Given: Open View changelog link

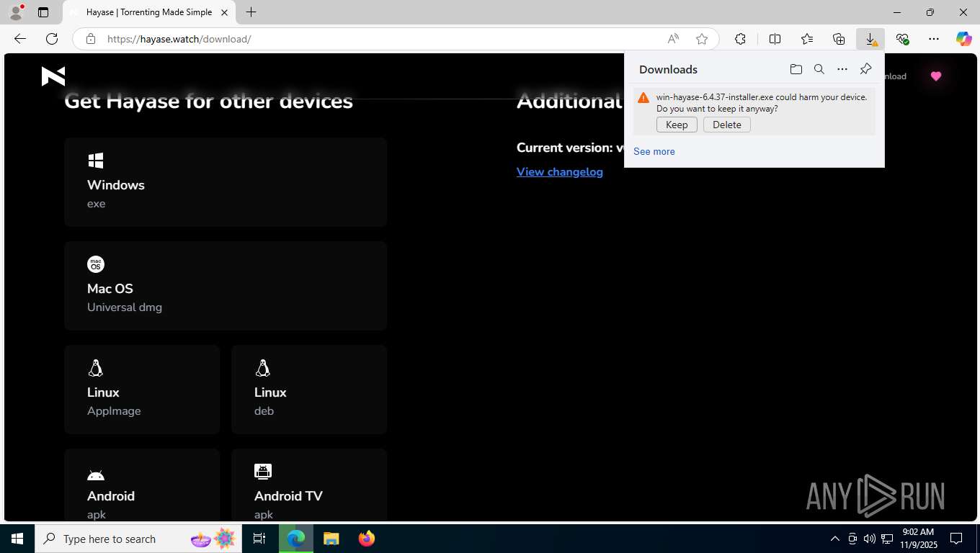Looking at the screenshot, I should tap(560, 171).
